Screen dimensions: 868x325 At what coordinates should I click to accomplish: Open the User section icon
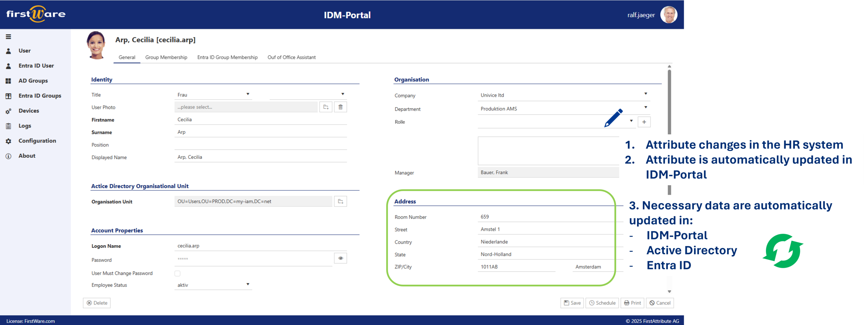tap(8, 51)
